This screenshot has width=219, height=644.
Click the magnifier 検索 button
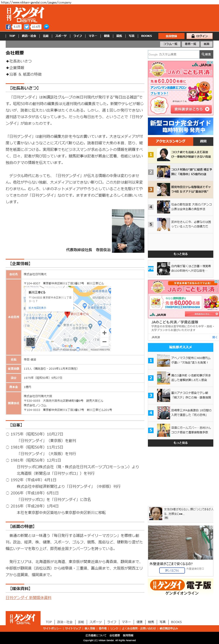206,54
